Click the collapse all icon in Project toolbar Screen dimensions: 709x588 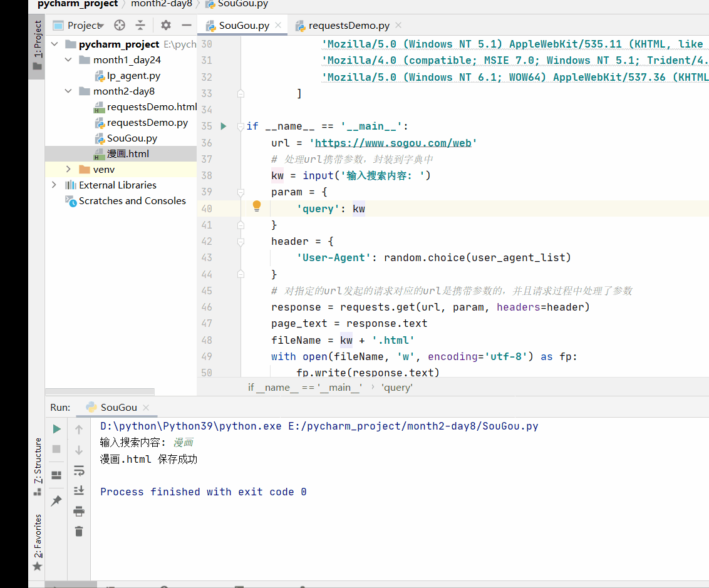[141, 25]
